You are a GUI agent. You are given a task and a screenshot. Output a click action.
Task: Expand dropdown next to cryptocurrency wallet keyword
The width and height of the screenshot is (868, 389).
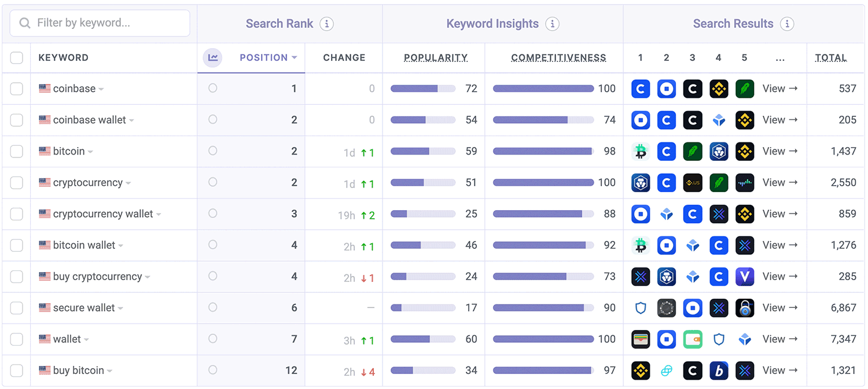159,214
